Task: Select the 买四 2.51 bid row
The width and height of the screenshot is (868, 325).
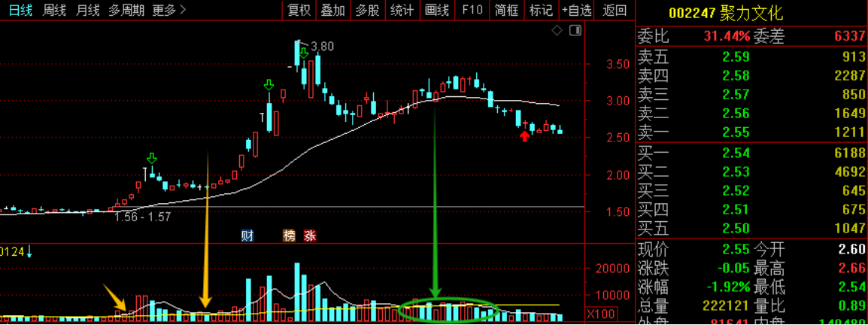Action: (x=751, y=209)
